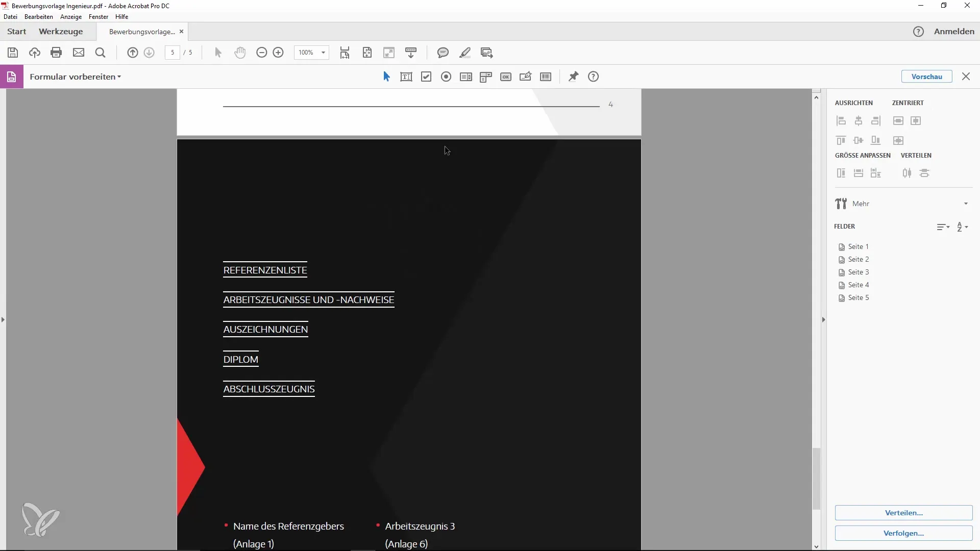The image size is (980, 551).
Task: Open the search magnifier tool
Action: (101, 53)
